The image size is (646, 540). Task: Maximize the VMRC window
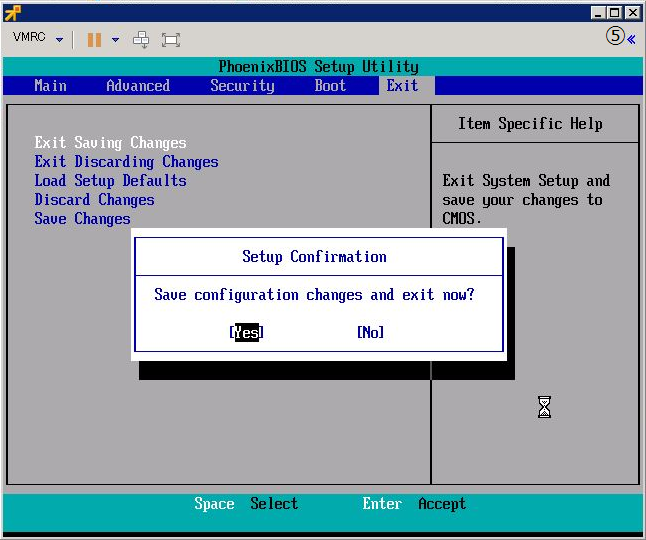[615, 12]
